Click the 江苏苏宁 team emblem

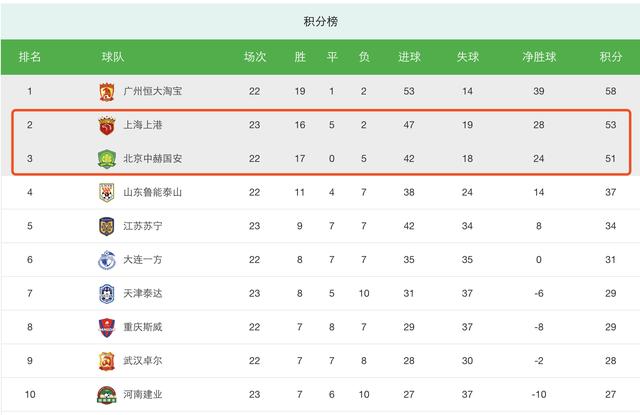[x=107, y=226]
